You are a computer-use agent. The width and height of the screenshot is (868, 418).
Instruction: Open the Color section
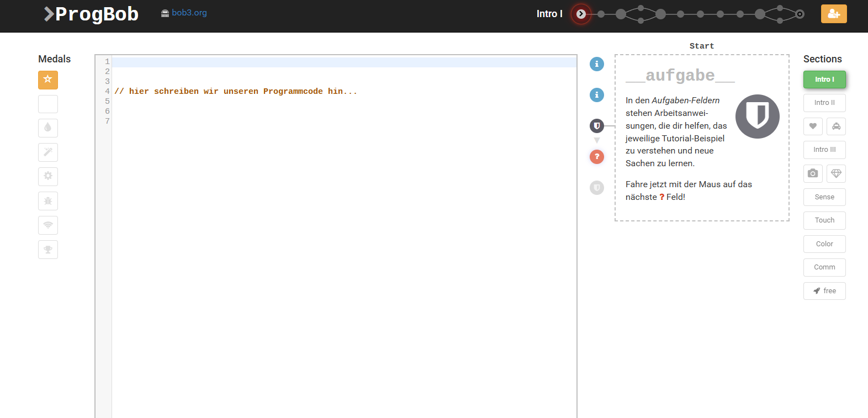pos(824,244)
